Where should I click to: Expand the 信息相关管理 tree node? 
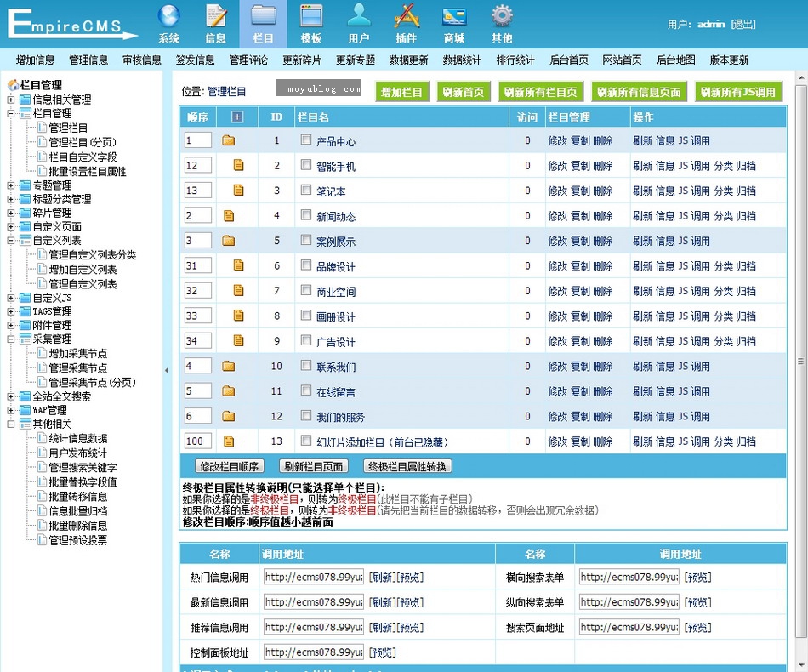(x=11, y=100)
